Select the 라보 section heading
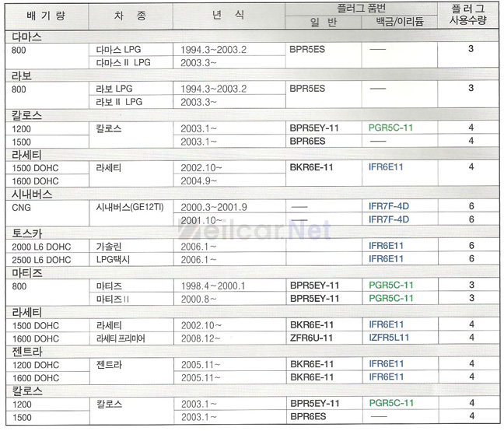The width and height of the screenshot is (504, 431). [x=22, y=75]
